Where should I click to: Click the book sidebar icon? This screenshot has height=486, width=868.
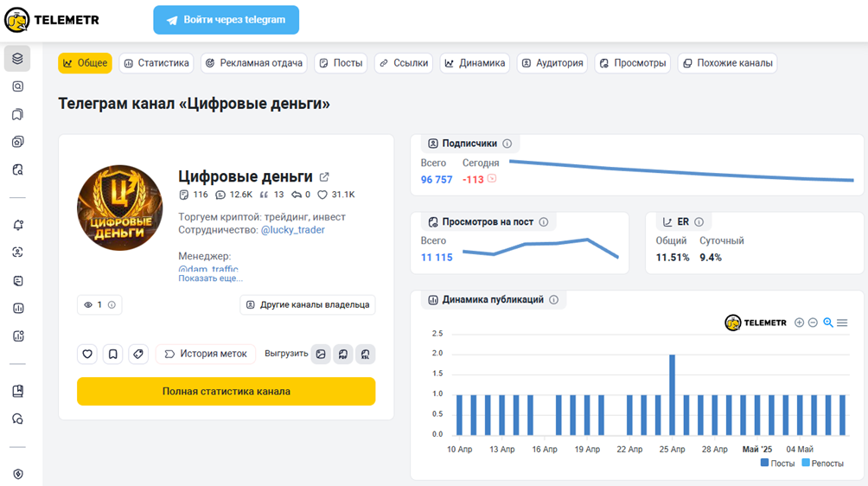click(17, 392)
